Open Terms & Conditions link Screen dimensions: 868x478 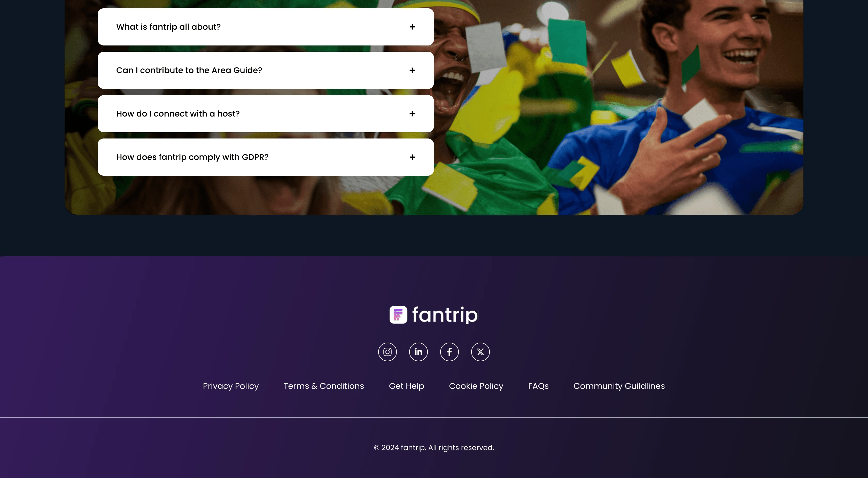[x=324, y=386]
